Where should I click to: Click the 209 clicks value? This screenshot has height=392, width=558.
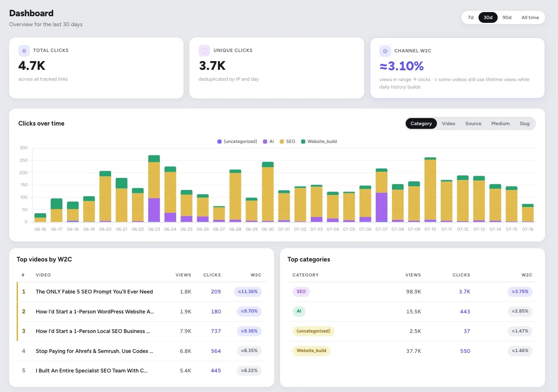click(216, 292)
